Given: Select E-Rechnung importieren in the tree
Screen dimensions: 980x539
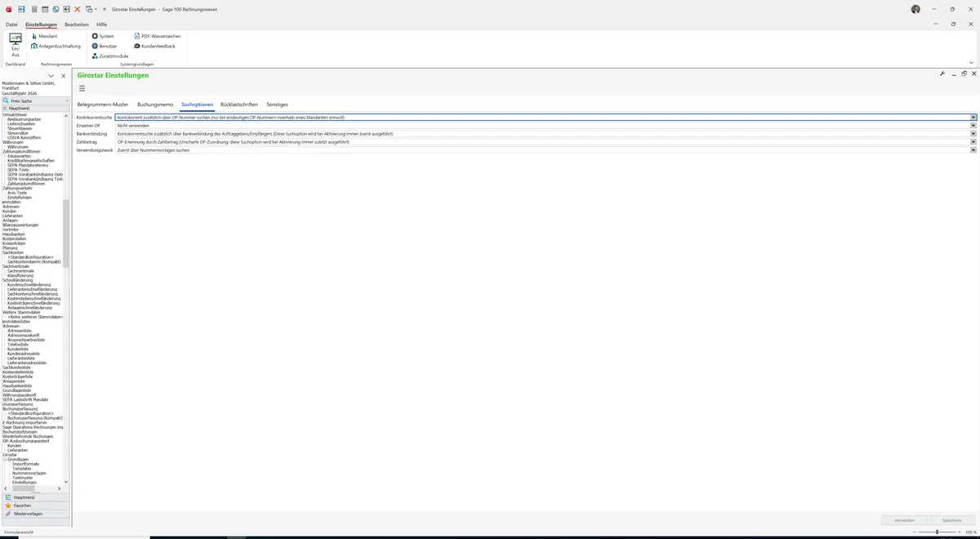Looking at the screenshot, I should [x=24, y=422].
